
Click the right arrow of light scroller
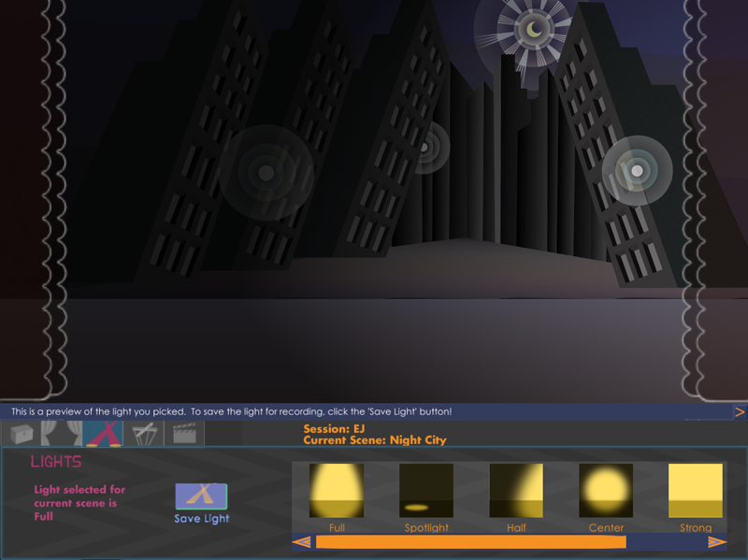(717, 542)
